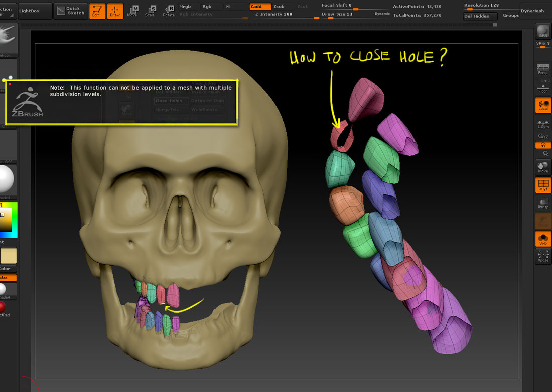Toggle PolyF polyframe display
Viewport: 552px width, 392px height.
[x=543, y=185]
